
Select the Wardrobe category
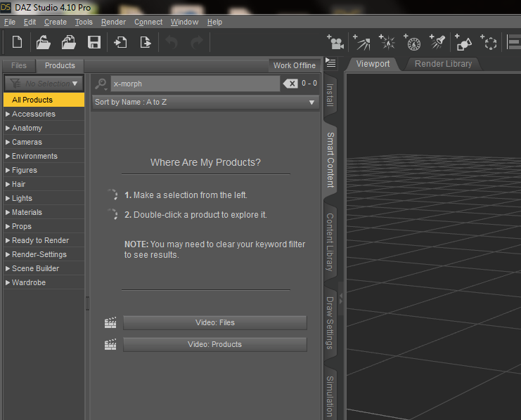(x=44, y=282)
